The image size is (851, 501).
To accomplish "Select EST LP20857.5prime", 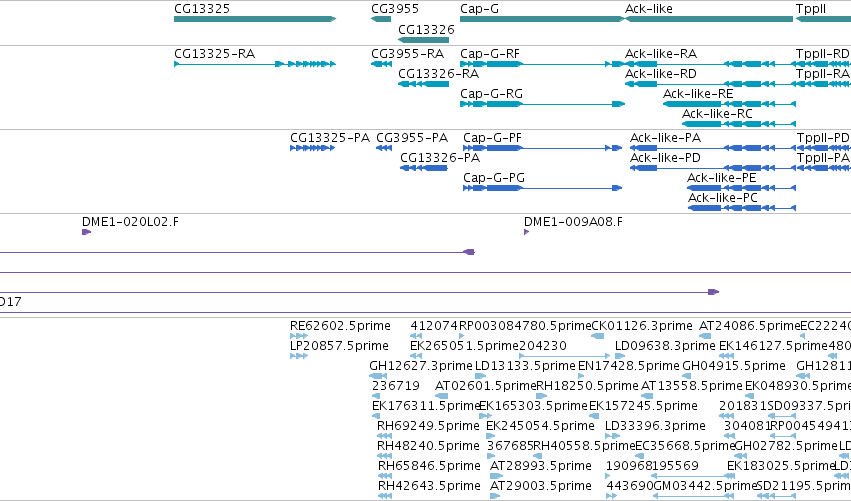I will click(x=339, y=346).
